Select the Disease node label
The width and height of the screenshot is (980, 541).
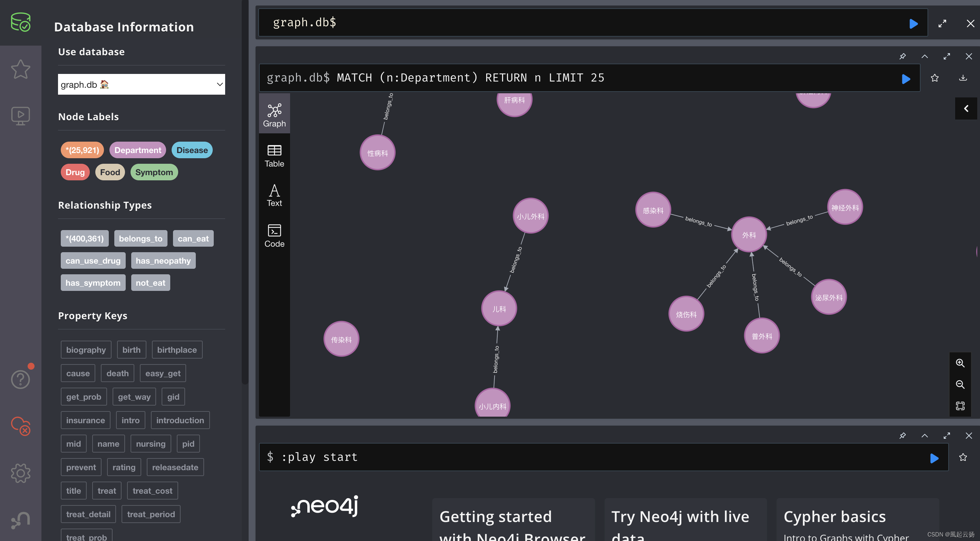click(x=192, y=150)
